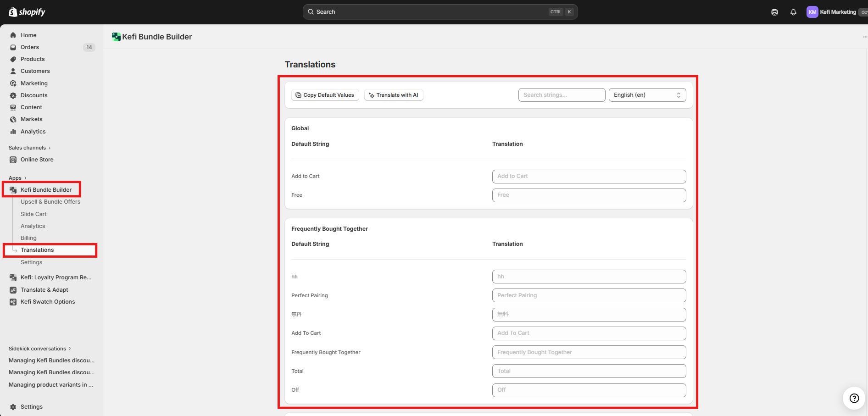Click the hh translation field
The width and height of the screenshot is (868, 416).
[x=589, y=277]
